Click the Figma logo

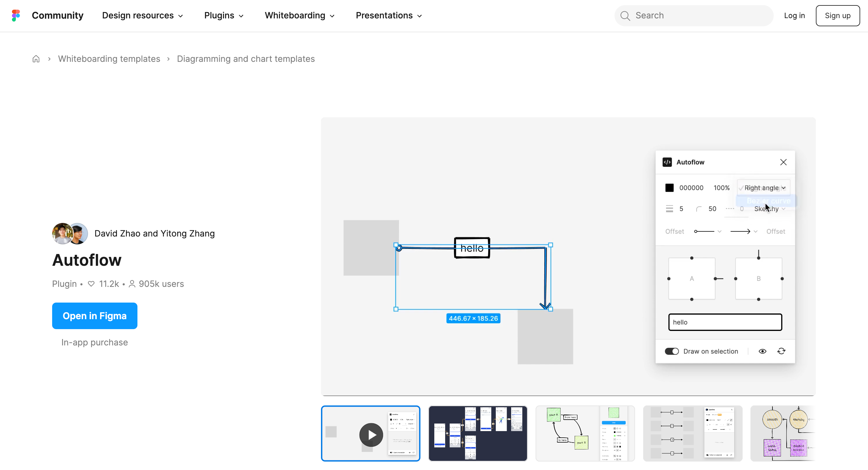point(15,15)
